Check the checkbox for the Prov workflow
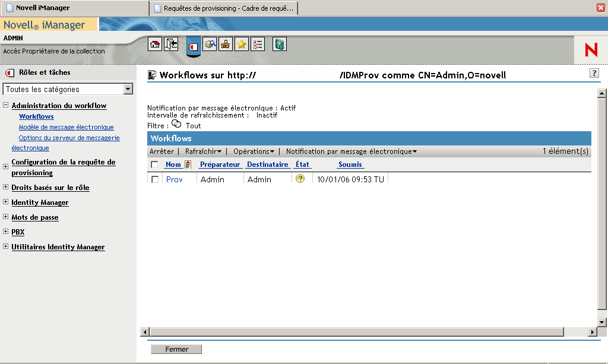This screenshot has width=608, height=364. pyautogui.click(x=155, y=179)
